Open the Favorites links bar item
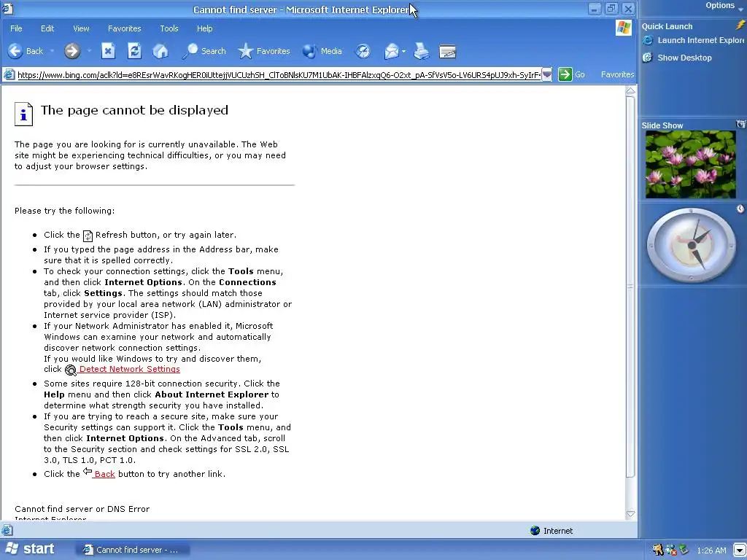Screen dimensions: 747x560 pos(617,74)
